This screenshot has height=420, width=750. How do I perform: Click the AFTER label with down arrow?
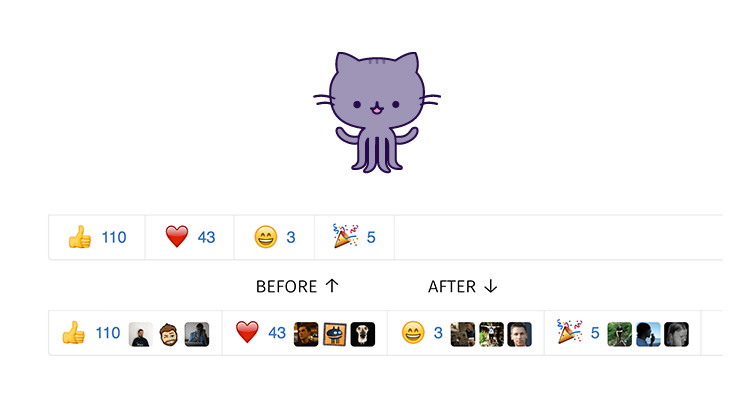(x=463, y=287)
